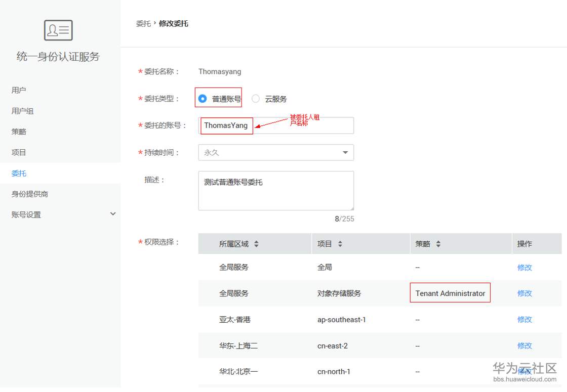Open 身份提供商 in the sidebar
The width and height of the screenshot is (567, 392).
point(30,194)
